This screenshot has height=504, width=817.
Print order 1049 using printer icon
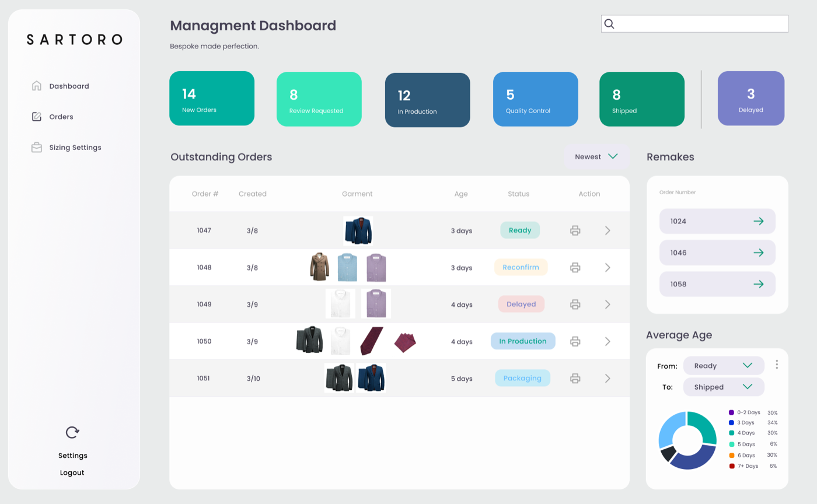(x=575, y=304)
